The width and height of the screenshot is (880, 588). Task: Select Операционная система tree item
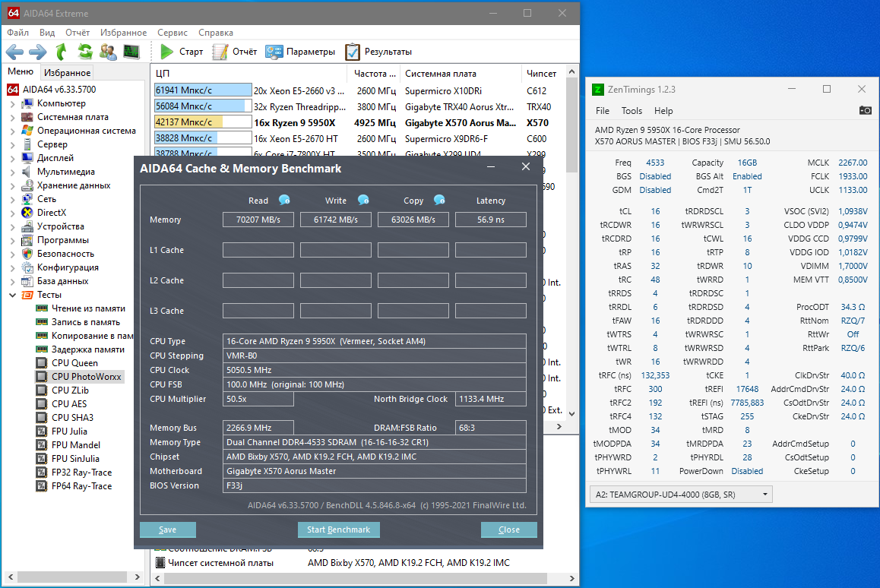point(87,131)
